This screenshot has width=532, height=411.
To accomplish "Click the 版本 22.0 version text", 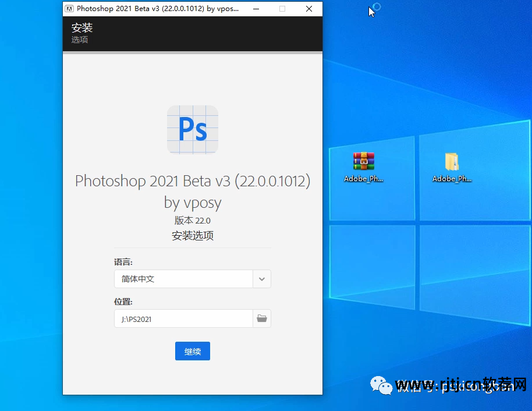I will point(193,221).
